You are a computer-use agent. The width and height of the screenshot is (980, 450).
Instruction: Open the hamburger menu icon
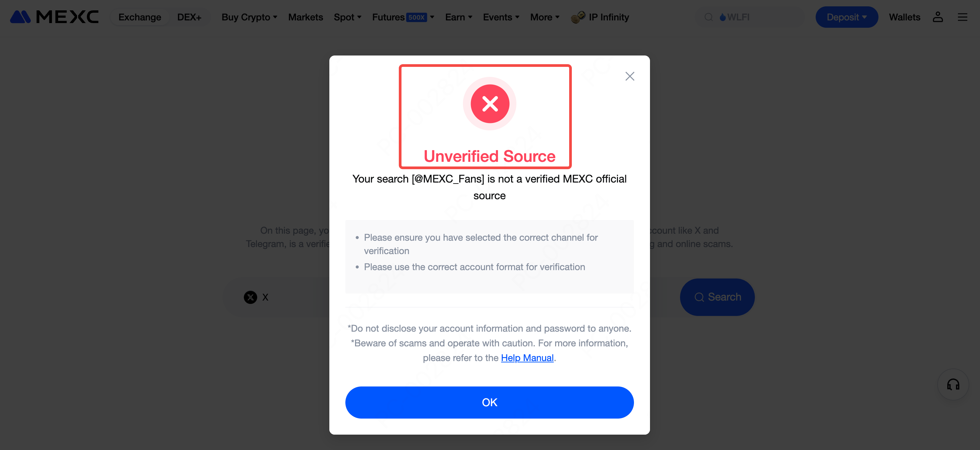[x=962, y=17]
